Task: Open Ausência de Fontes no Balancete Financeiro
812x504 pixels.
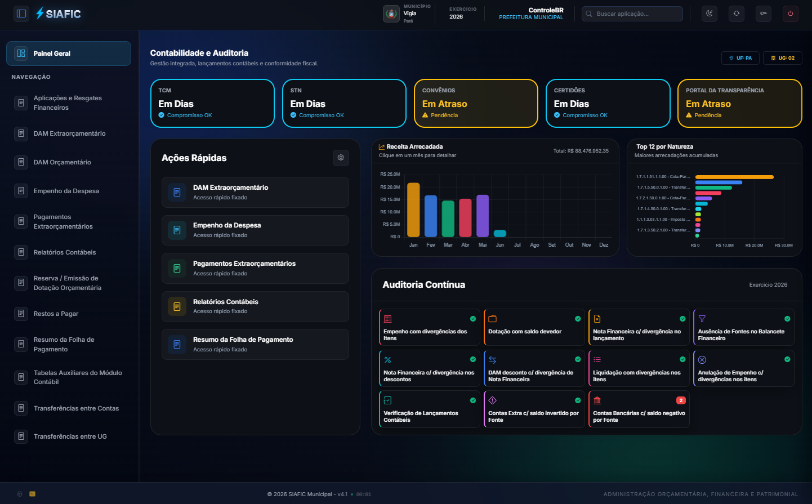Action: [744, 327]
